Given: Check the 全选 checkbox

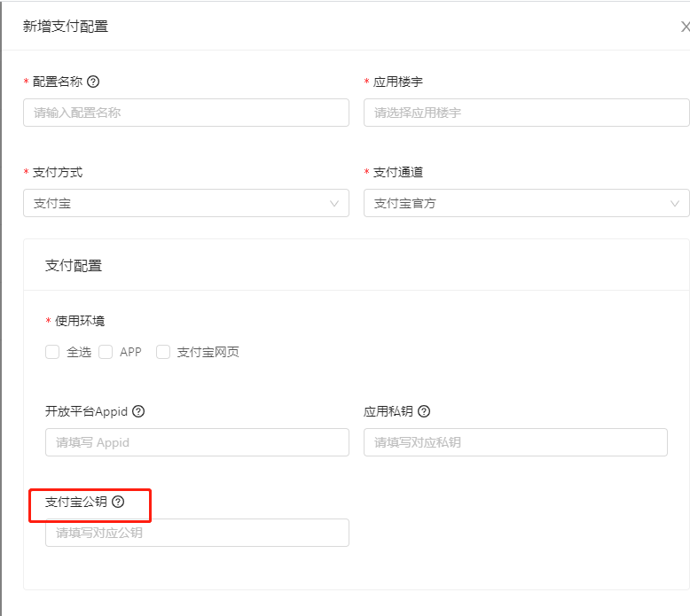Looking at the screenshot, I should (x=52, y=352).
